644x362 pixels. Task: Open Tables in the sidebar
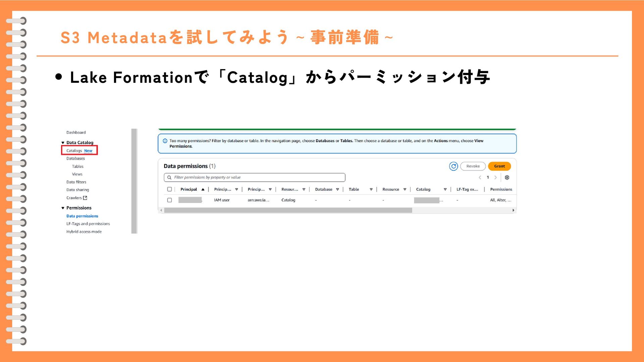77,166
